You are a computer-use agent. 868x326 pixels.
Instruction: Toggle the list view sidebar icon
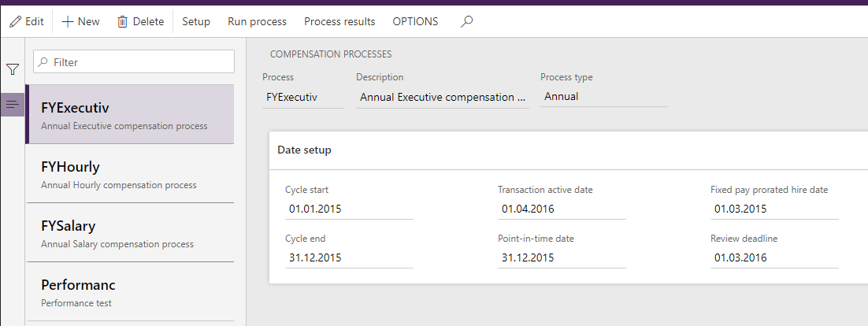[x=13, y=104]
